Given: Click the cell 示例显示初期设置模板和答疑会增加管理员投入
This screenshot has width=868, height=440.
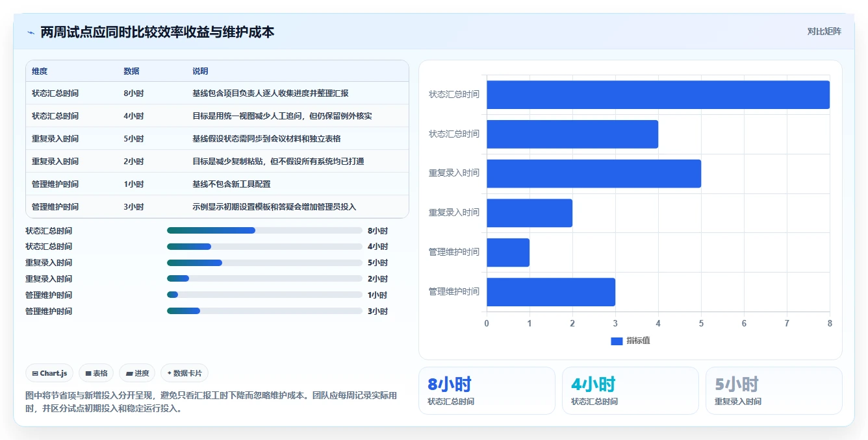Looking at the screenshot, I should pyautogui.click(x=274, y=207).
